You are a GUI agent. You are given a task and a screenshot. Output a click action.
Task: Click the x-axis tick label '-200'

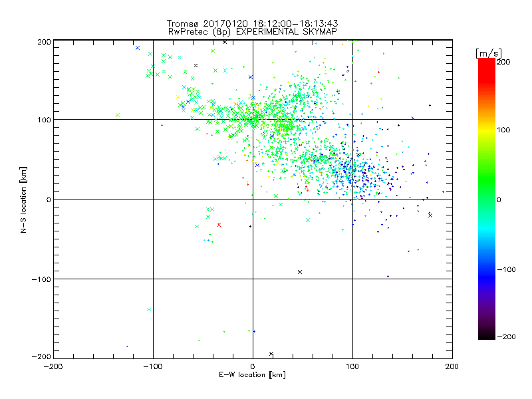(x=53, y=366)
